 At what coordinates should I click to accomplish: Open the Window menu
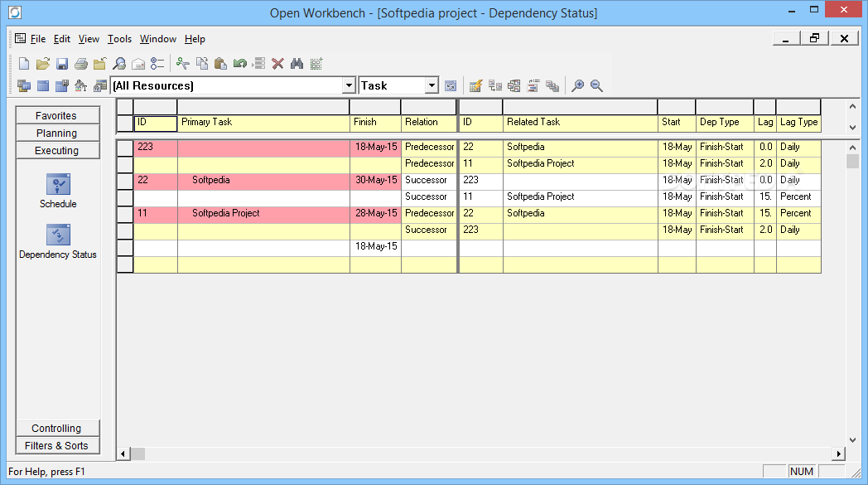click(x=157, y=39)
